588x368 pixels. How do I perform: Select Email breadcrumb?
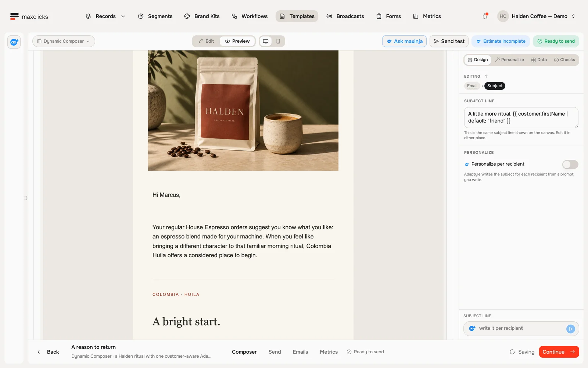472,86
